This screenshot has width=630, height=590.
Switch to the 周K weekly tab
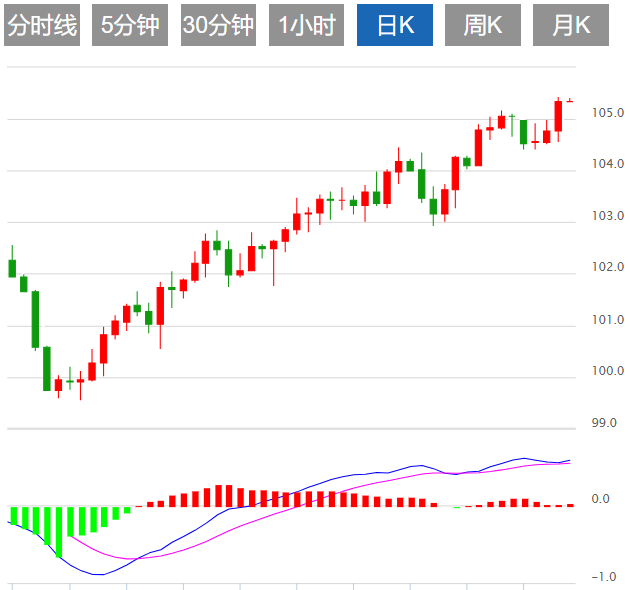click(483, 25)
